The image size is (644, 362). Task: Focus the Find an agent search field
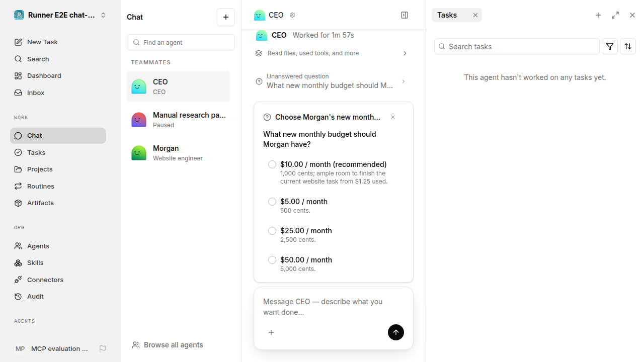tap(181, 42)
